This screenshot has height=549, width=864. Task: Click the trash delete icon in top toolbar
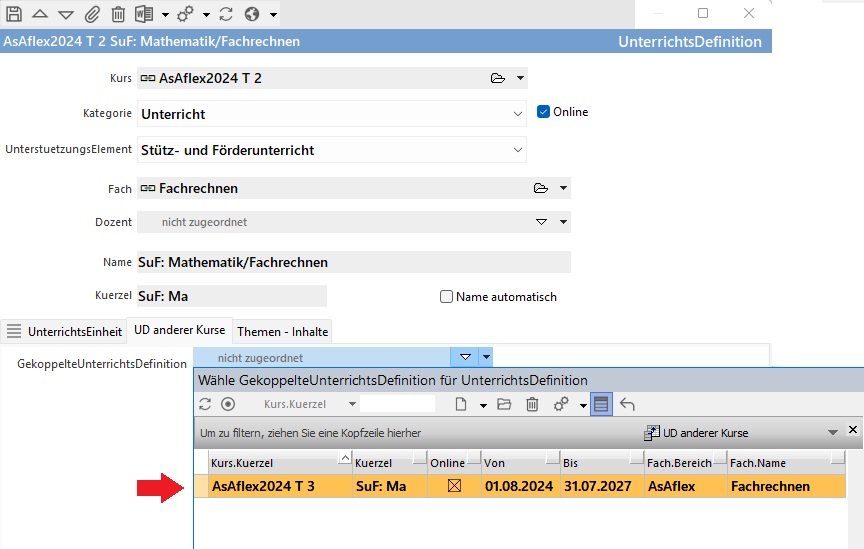point(118,14)
